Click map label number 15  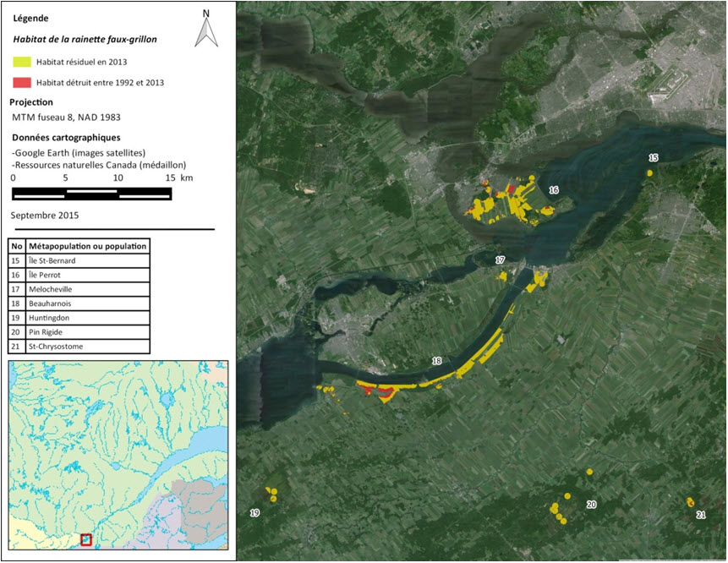653,158
